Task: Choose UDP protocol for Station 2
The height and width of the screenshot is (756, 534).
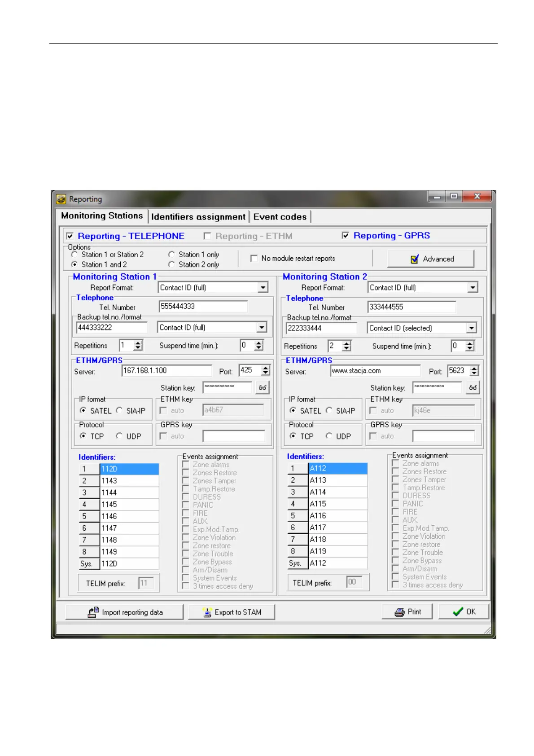Action: [x=329, y=436]
